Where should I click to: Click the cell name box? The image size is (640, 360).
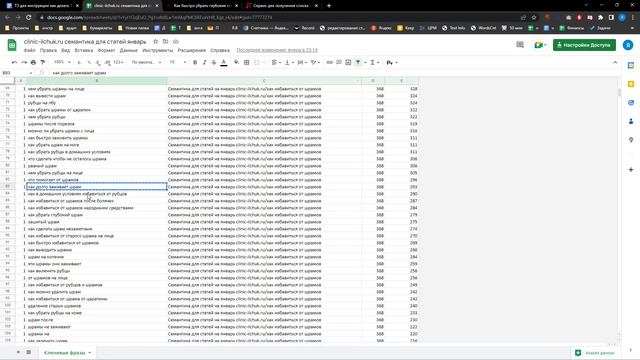(17, 73)
